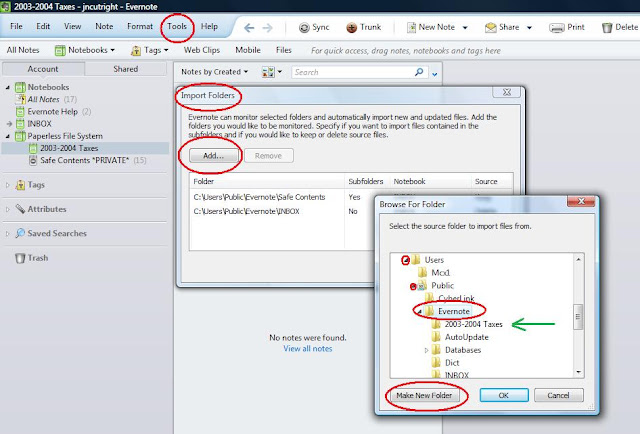640x434 pixels.
Task: Click the folder tree scroll down arrow
Action: (578, 372)
